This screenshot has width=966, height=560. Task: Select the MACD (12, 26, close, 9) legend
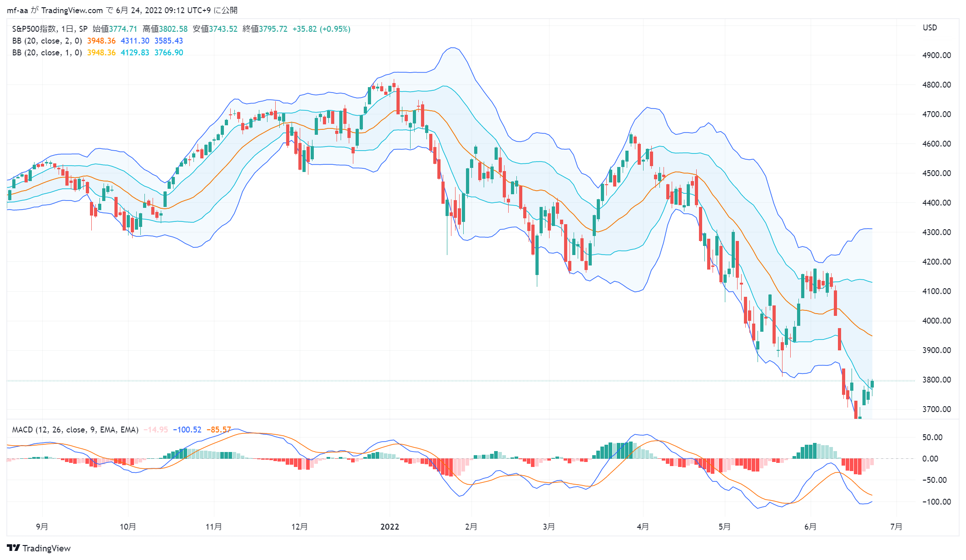click(x=75, y=430)
